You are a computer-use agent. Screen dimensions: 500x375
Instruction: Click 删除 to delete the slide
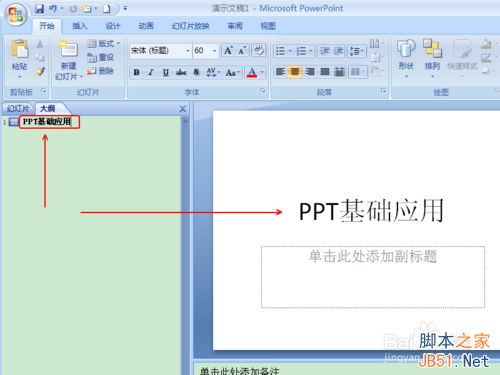coord(100,71)
